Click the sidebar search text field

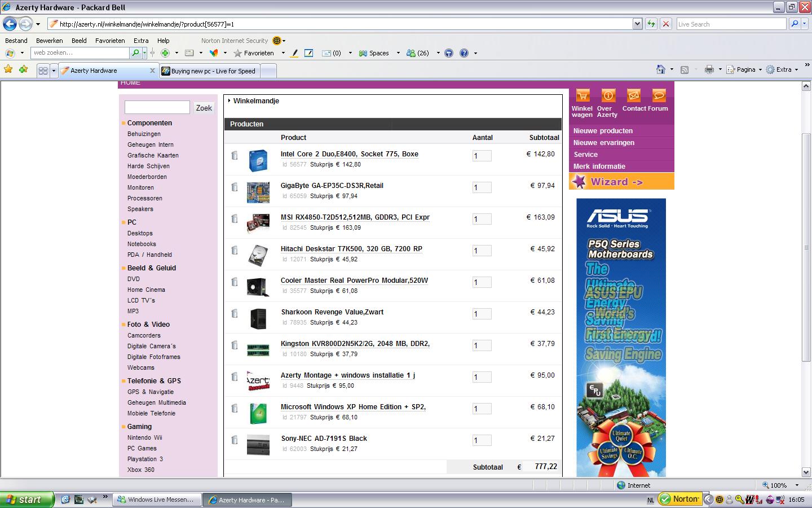(157, 107)
